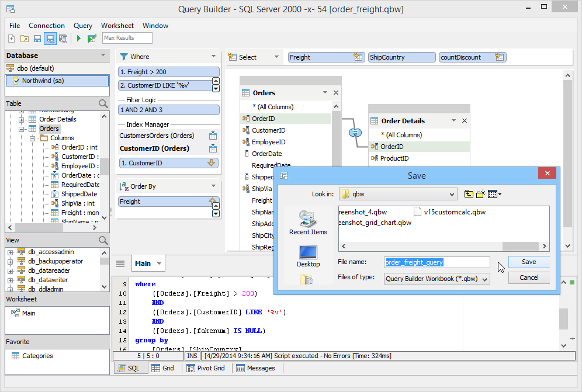Click the ascending arrow on the Freight order-by field
582x392 pixels.
212,201
